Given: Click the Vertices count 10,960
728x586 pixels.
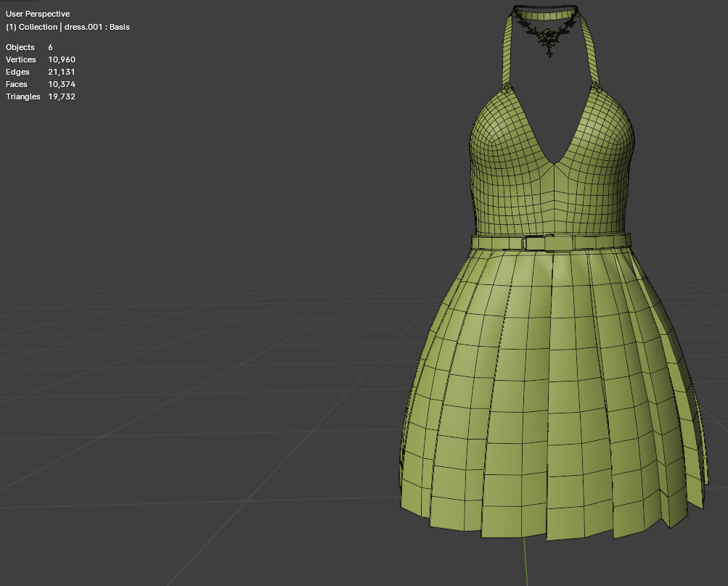Looking at the screenshot, I should click(x=62, y=59).
